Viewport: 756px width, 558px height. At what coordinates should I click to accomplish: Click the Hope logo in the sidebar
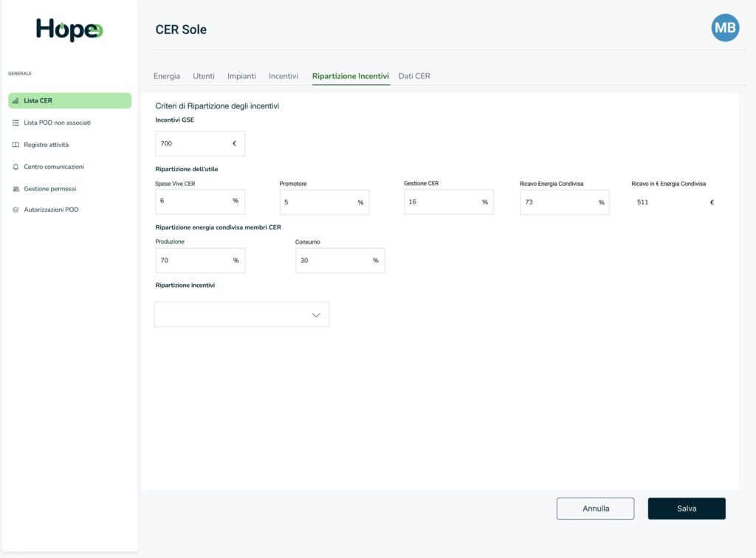(69, 30)
